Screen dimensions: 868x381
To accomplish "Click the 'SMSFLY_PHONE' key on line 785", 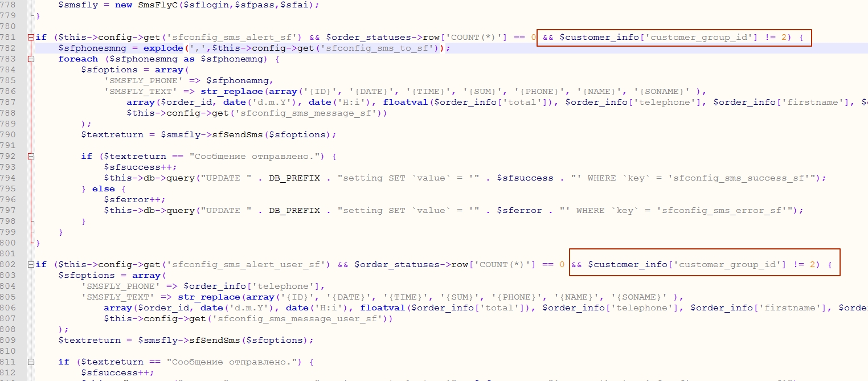I will (x=146, y=81).
